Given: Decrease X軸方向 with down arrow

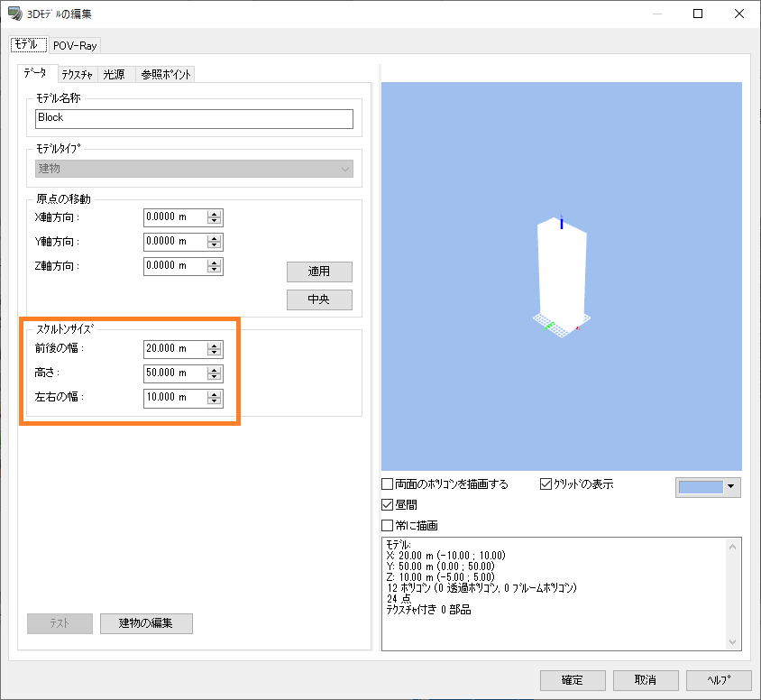Looking at the screenshot, I should (x=214, y=221).
